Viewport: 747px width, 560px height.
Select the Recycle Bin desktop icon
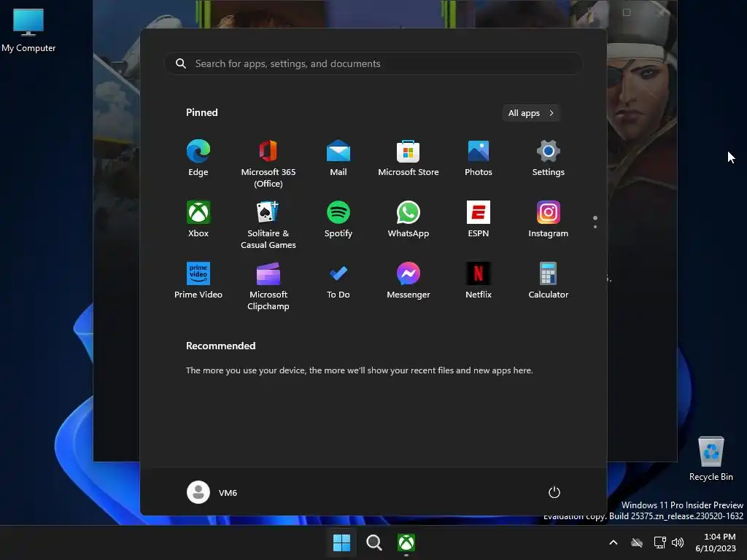(x=711, y=459)
